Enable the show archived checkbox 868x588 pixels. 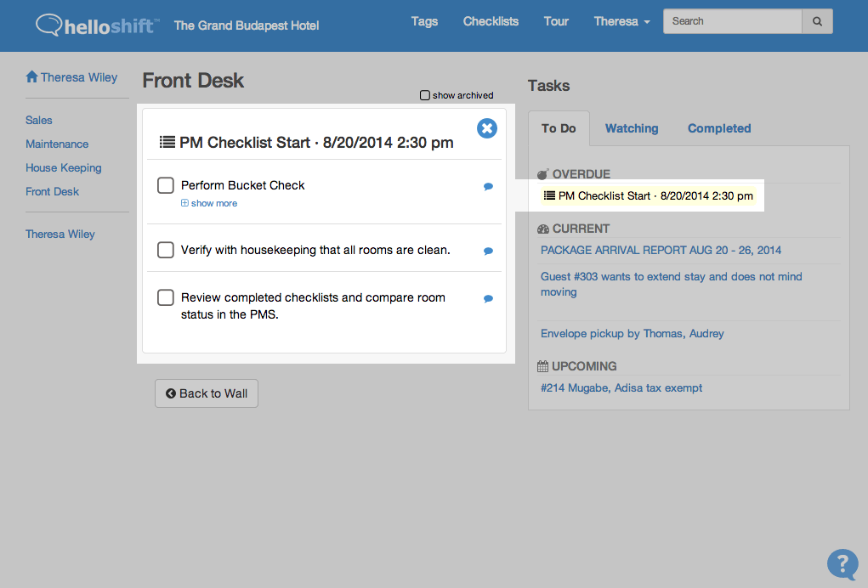pyautogui.click(x=424, y=95)
